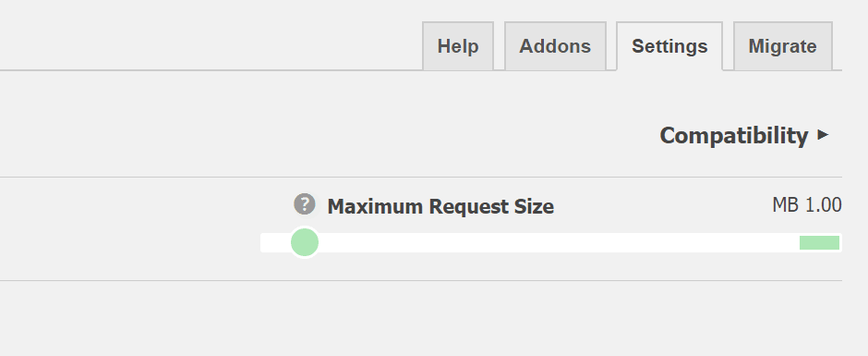Open the Help tab
Screen dimensions: 868x356
(x=458, y=46)
